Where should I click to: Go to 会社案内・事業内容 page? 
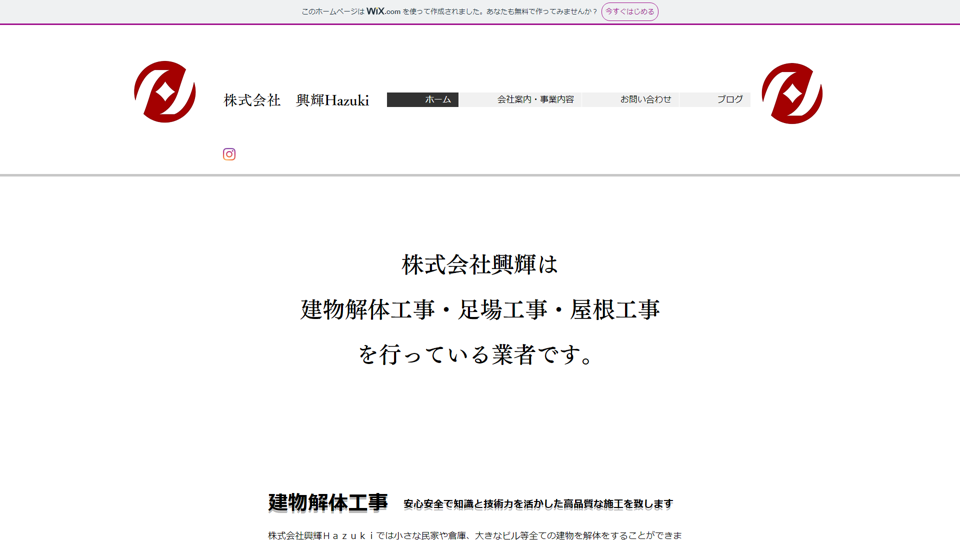click(x=520, y=100)
